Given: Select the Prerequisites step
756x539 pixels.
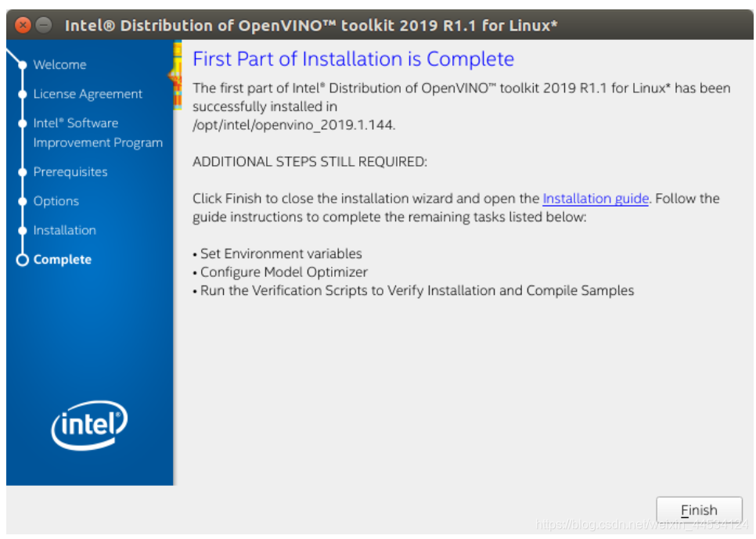Looking at the screenshot, I should pyautogui.click(x=70, y=172).
